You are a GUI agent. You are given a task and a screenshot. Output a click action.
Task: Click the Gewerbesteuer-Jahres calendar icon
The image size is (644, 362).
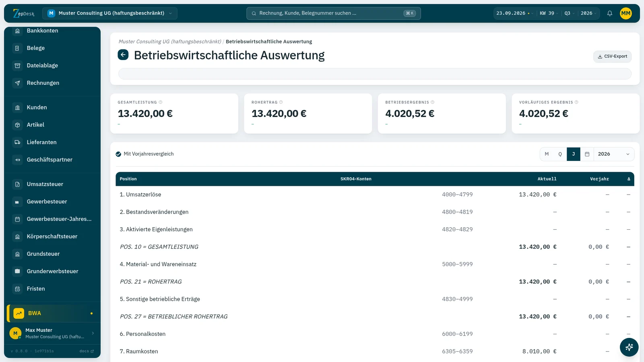[17, 219]
